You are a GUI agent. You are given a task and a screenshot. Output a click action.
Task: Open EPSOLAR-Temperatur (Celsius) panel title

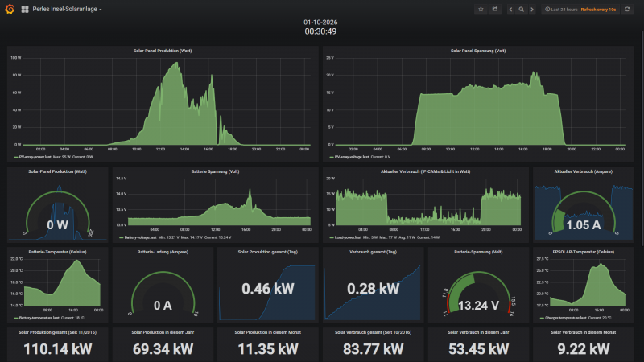[x=583, y=252]
